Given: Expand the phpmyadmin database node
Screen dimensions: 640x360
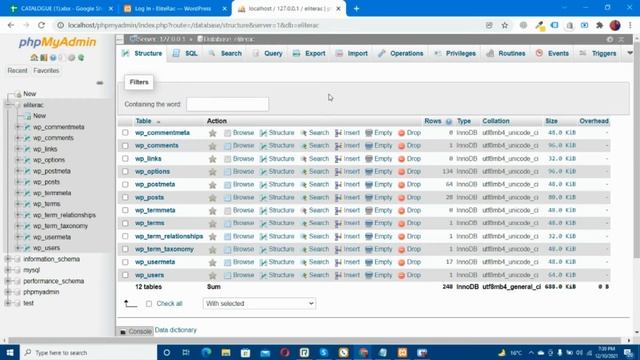Looking at the screenshot, I should [x=8, y=292].
